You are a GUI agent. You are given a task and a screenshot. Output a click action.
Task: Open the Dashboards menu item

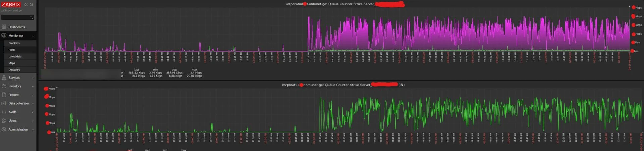tap(17, 27)
